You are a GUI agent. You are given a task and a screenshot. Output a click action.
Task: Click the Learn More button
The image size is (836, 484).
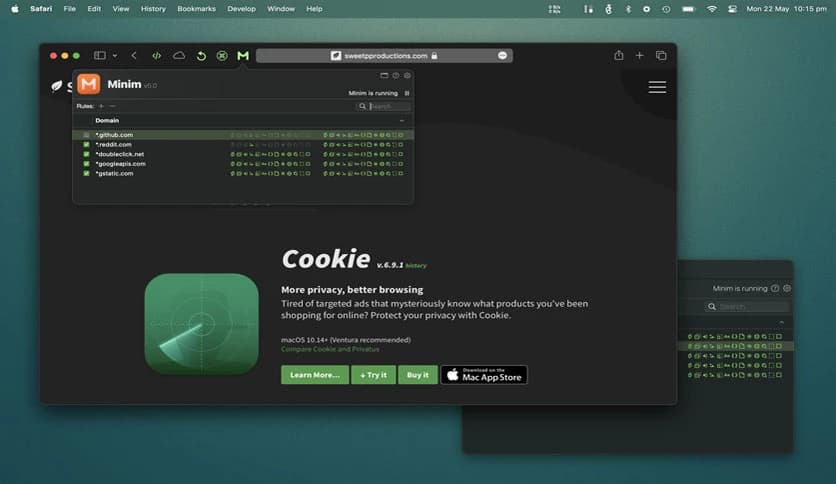[315, 375]
